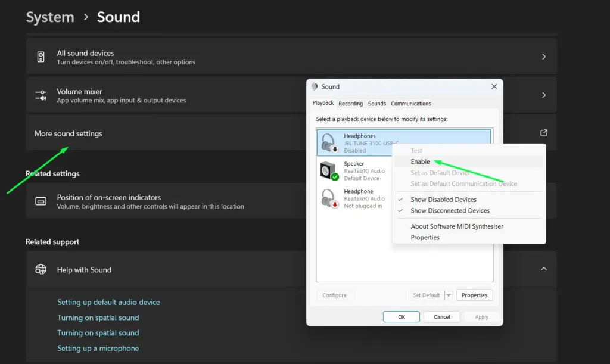Uncheck Show Disabled Devices in the context menu
Screen dimensions: 610x364
tap(445, 199)
